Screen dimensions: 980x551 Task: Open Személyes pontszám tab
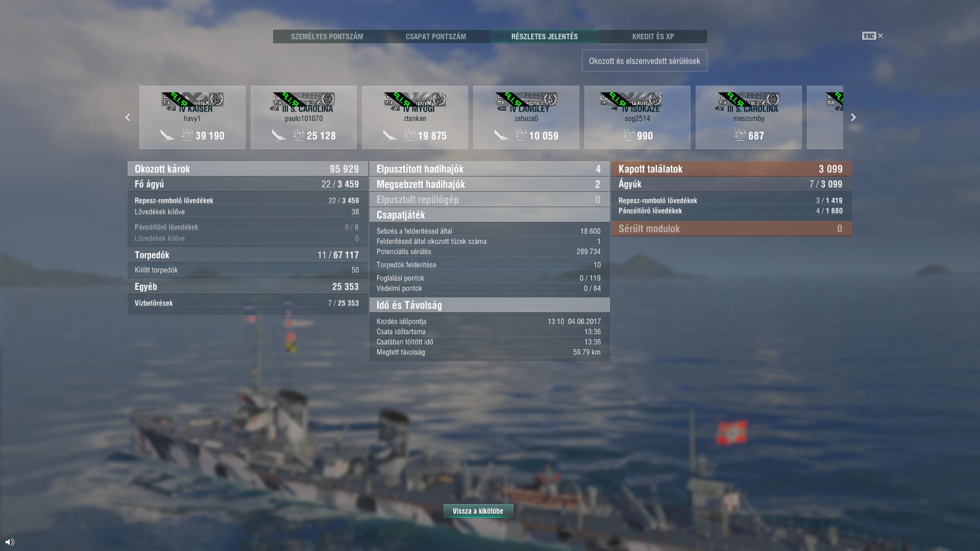tap(327, 36)
